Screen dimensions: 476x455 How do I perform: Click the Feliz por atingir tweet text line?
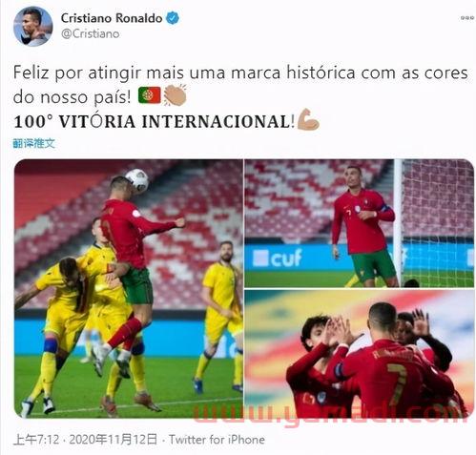pos(240,72)
